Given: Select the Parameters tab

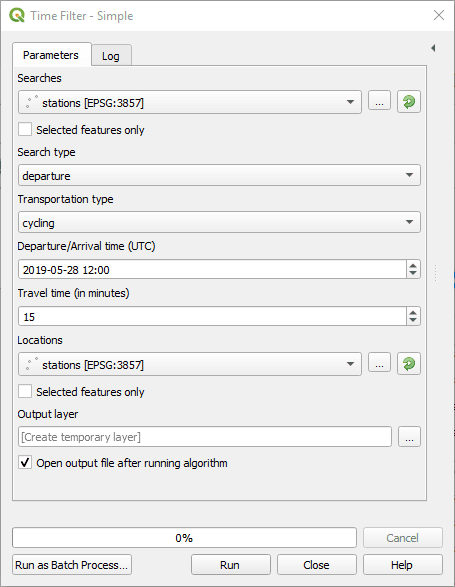Looking at the screenshot, I should tap(52, 55).
